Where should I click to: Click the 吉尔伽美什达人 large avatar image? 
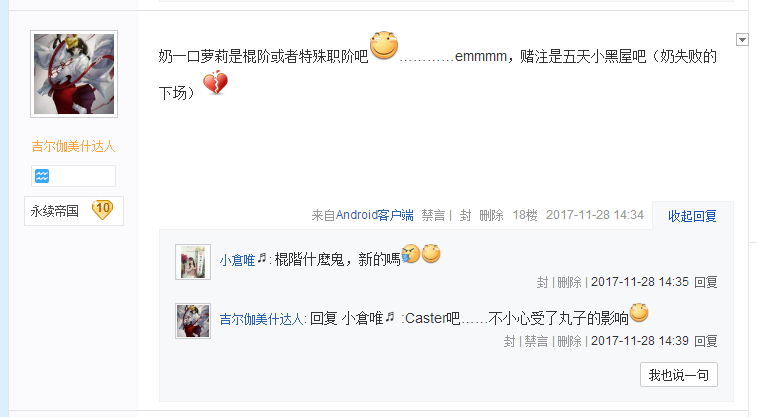(74, 74)
